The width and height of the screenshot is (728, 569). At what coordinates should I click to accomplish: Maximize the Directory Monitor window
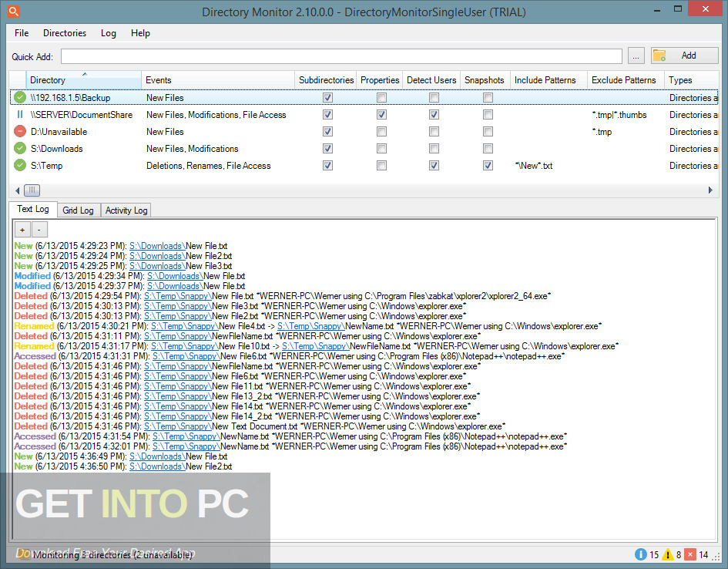click(678, 9)
